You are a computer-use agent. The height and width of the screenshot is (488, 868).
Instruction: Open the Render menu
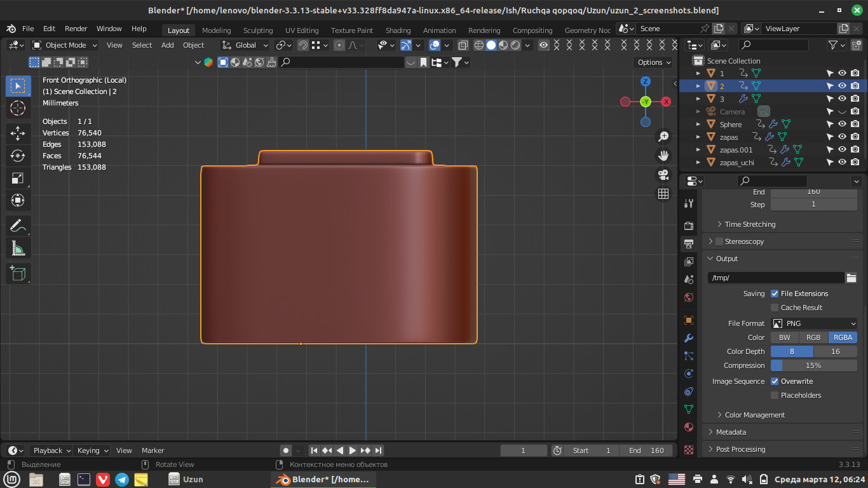(x=76, y=29)
